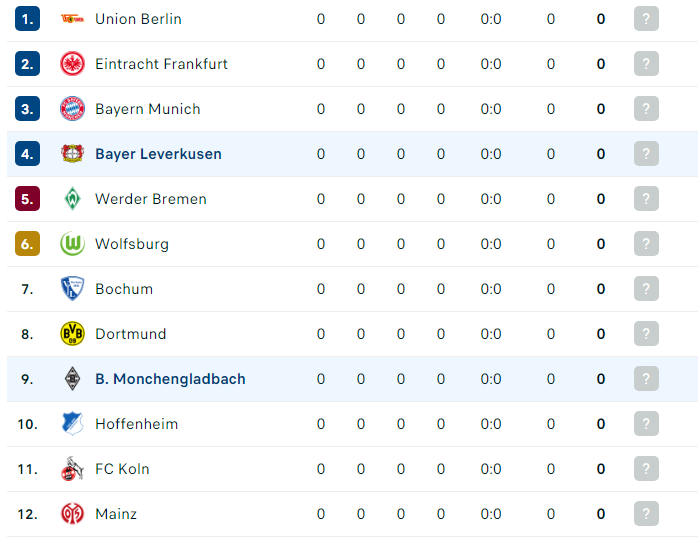Click the Bayer Leverkusen crest icon
The width and height of the screenshot is (698, 545).
click(72, 154)
